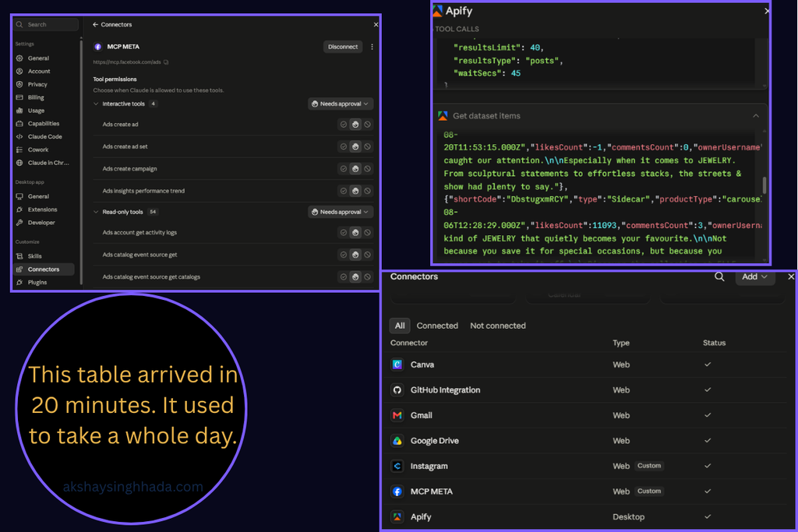This screenshot has width=798, height=532.
Task: Open the three-dot menu next to Disconnect
Action: pos(372,47)
